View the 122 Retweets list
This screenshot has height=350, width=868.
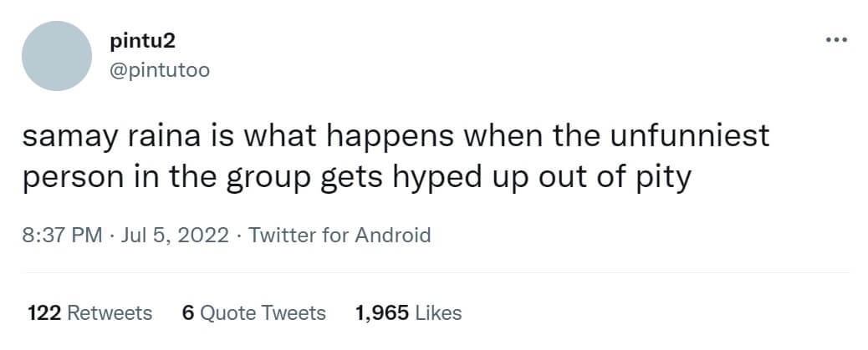click(x=90, y=312)
